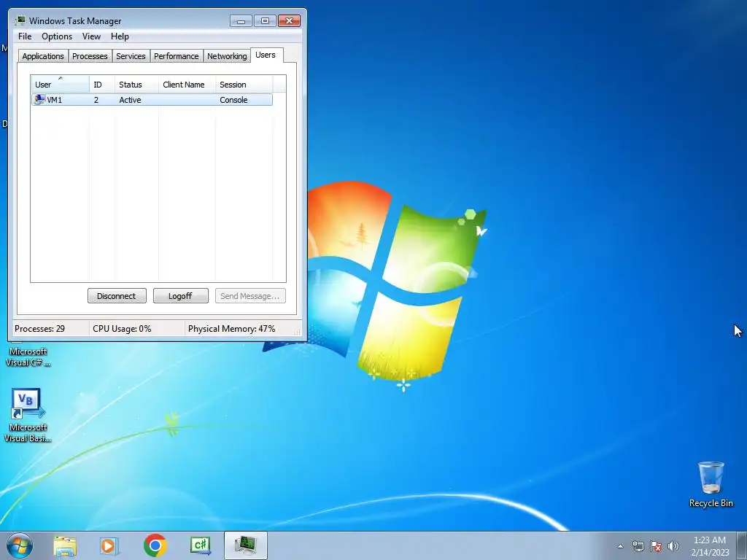Sort by the ID column header
Image resolution: width=747 pixels, height=560 pixels.
tap(102, 85)
